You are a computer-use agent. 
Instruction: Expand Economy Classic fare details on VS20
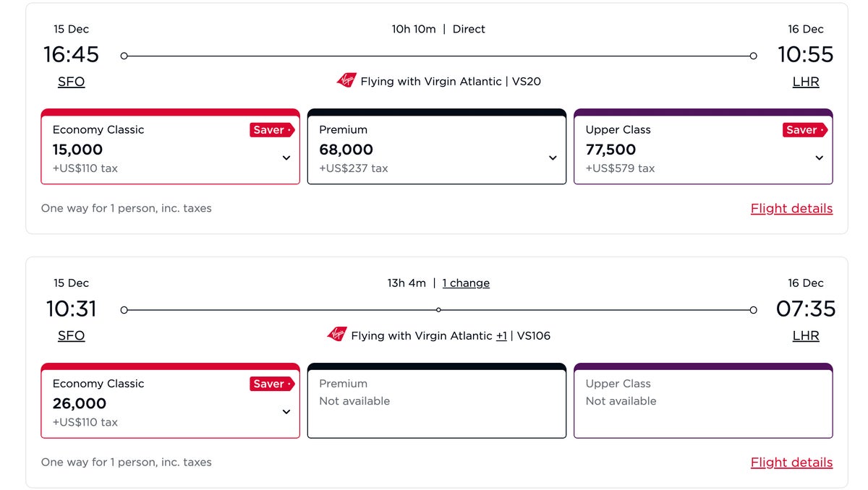point(286,157)
